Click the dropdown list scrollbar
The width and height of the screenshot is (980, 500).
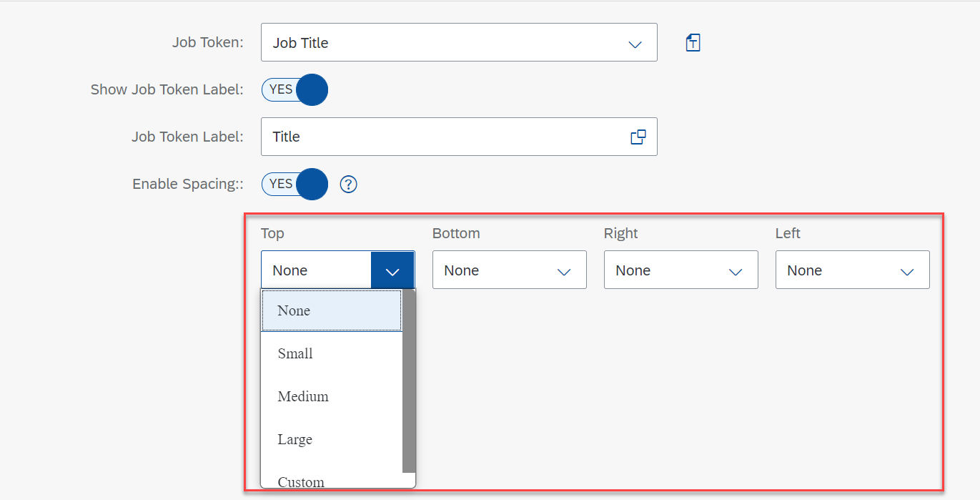coord(409,381)
